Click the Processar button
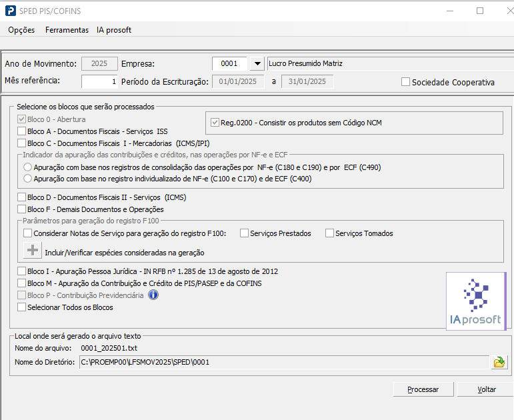Image resolution: width=514 pixels, height=420 pixels. 423,389
